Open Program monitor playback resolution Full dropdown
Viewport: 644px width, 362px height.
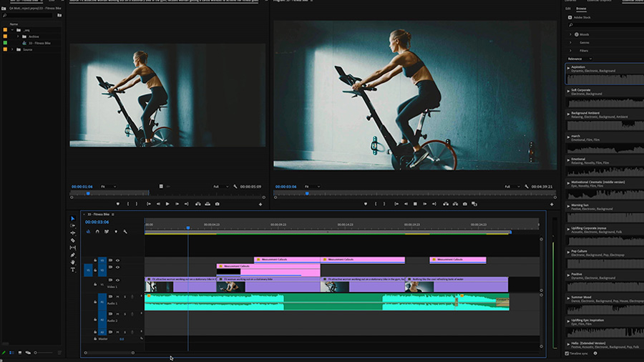(x=512, y=187)
